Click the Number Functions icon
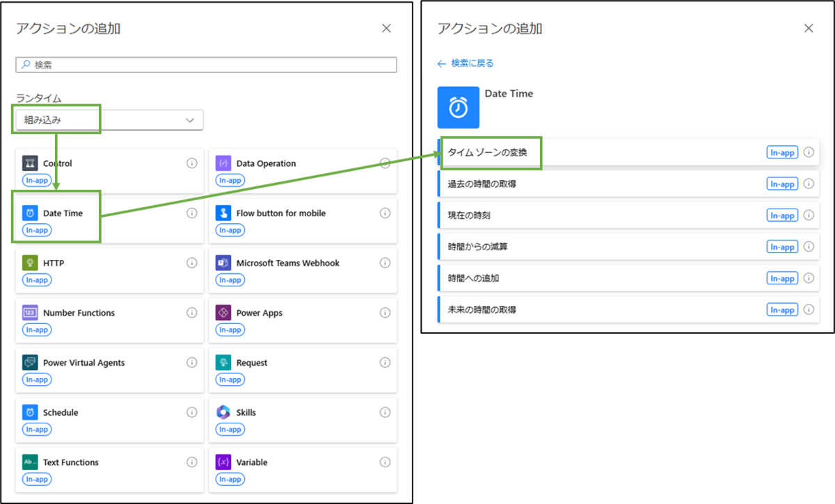The width and height of the screenshot is (835, 504). (x=29, y=313)
